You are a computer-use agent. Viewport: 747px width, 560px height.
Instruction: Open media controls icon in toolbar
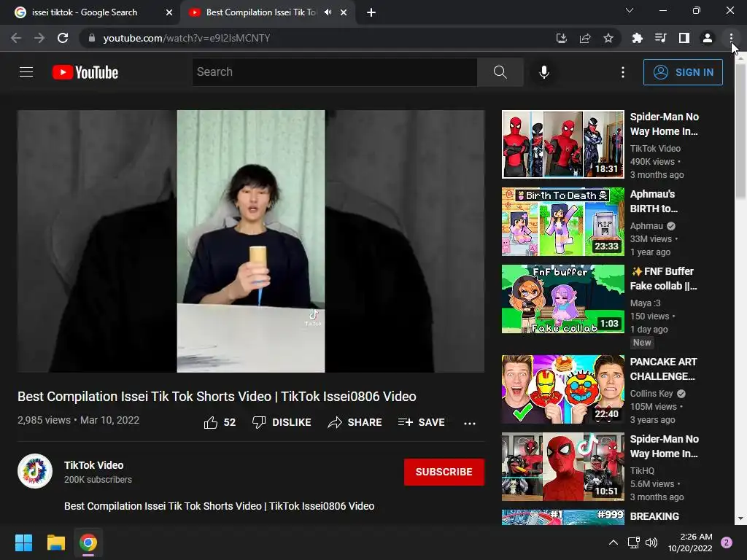(x=661, y=38)
